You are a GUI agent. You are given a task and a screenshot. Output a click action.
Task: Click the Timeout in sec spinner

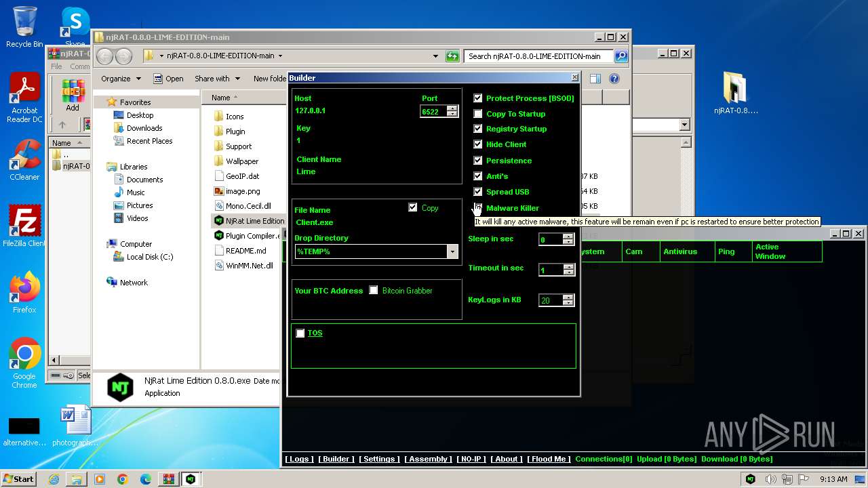568,270
